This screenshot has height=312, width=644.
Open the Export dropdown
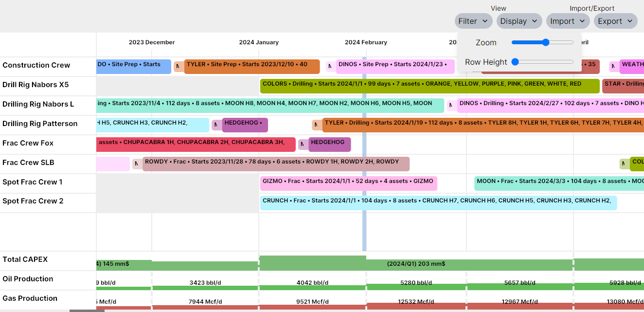point(615,21)
